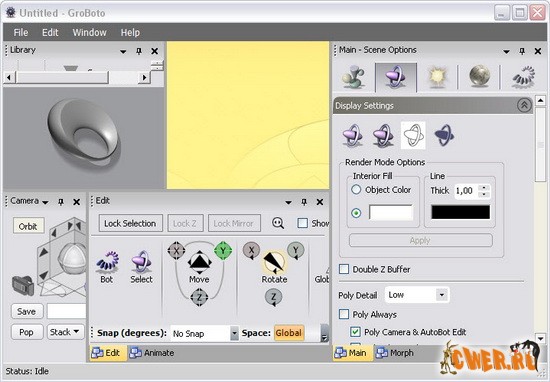
Task: Open the Library panel options arrow
Action: [x=123, y=52]
